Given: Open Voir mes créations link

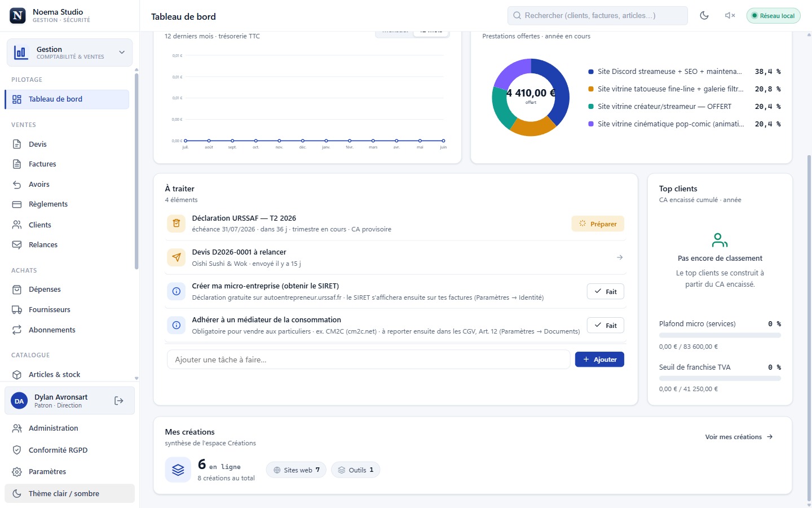Looking at the screenshot, I should (739, 437).
